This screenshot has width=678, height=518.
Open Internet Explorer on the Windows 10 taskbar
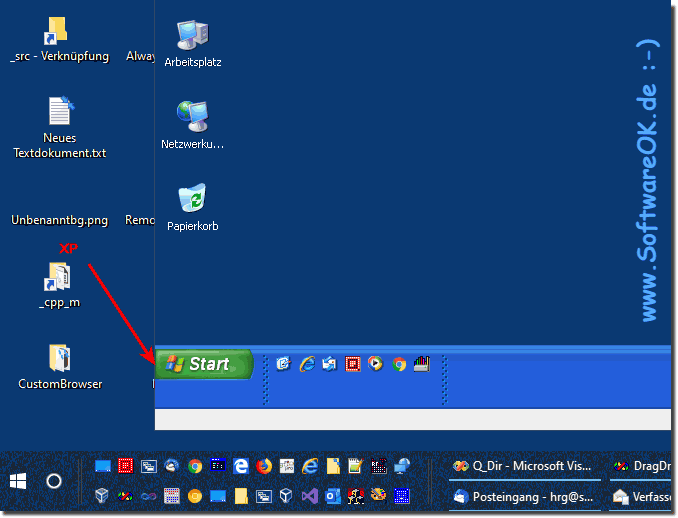tap(310, 466)
